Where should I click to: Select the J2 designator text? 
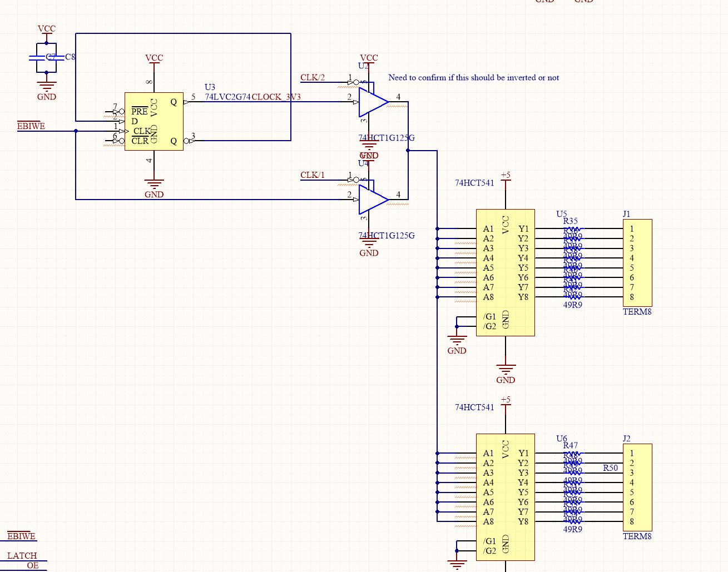pos(627,438)
